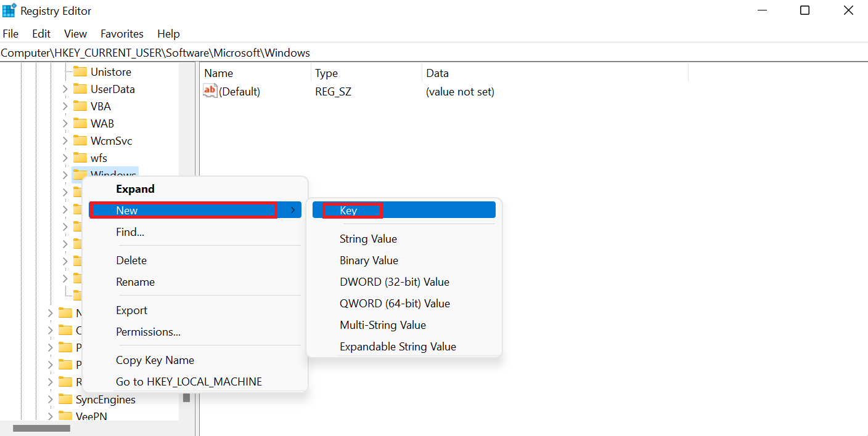Expand the SyncEngines key
The image size is (868, 436).
51,399
